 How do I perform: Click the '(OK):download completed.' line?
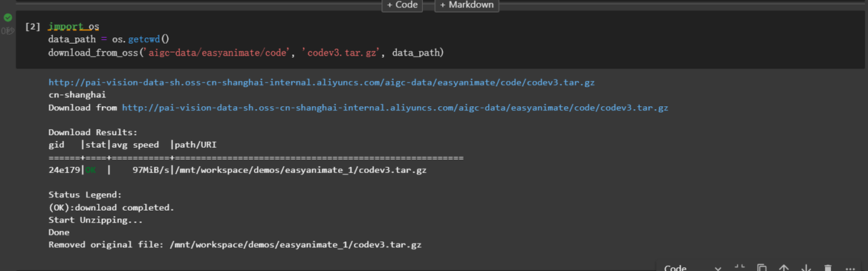(111, 208)
